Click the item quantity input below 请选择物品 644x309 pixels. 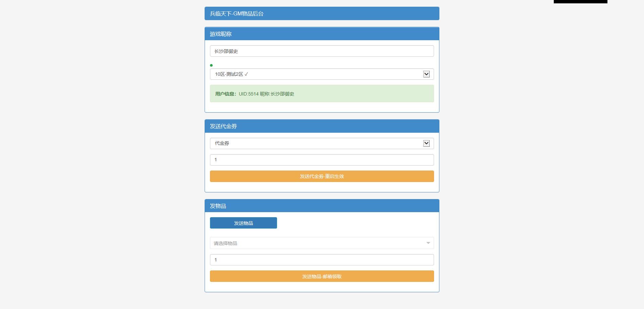click(x=322, y=260)
